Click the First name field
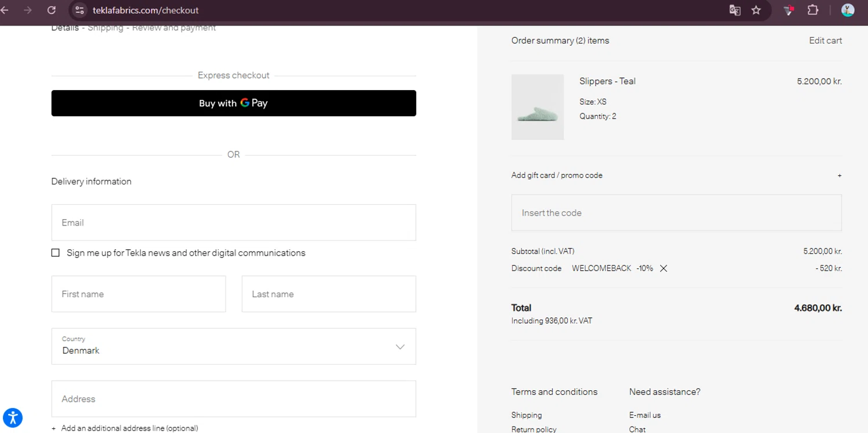This screenshot has height=433, width=868. [x=139, y=294]
